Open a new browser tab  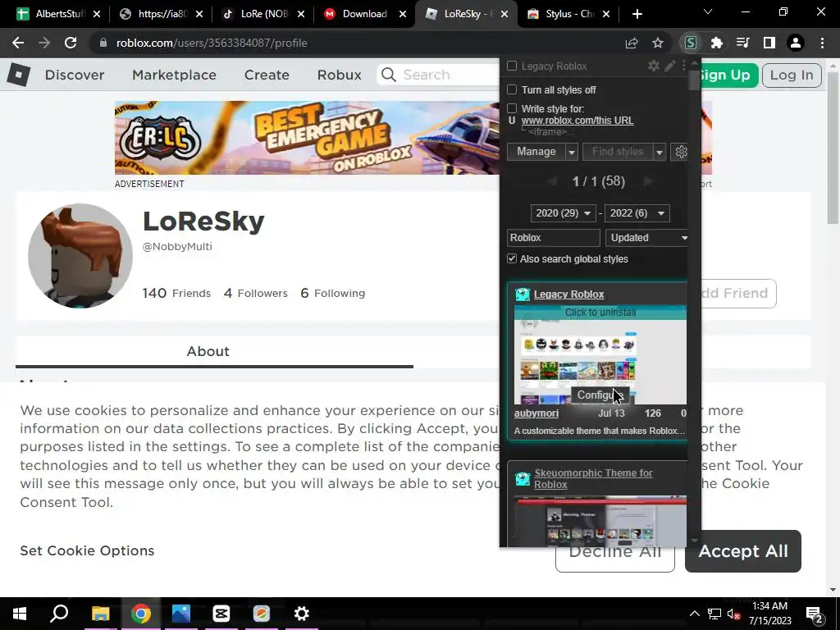(637, 14)
